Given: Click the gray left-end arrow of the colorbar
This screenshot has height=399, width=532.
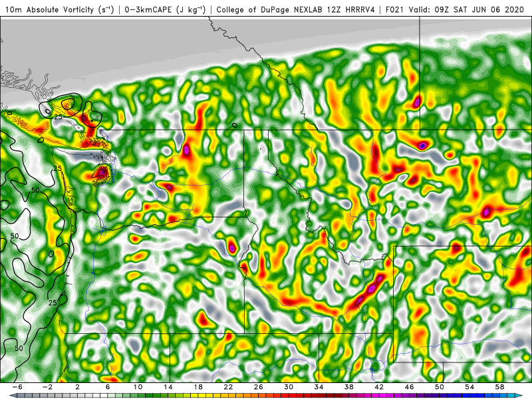Looking at the screenshot, I should pyautogui.click(x=13, y=396).
